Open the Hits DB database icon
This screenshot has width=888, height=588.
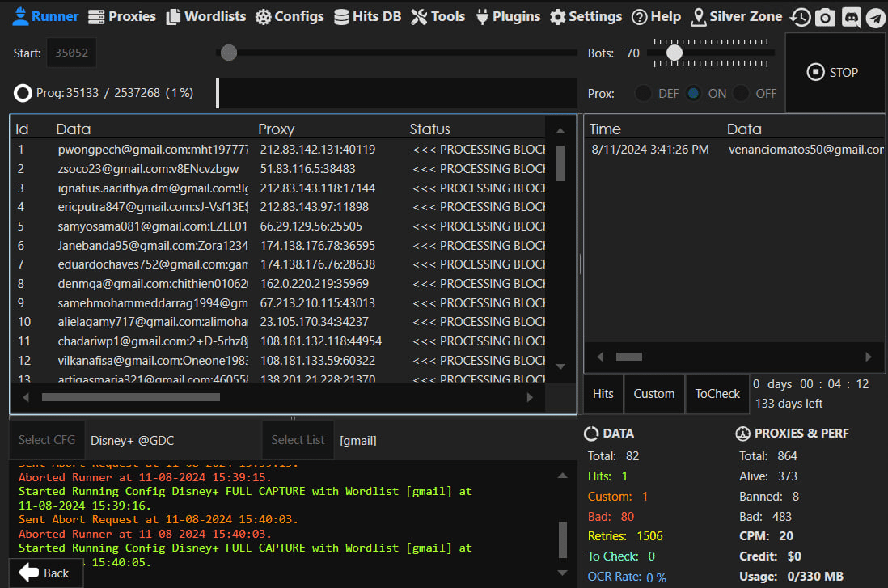pos(341,17)
